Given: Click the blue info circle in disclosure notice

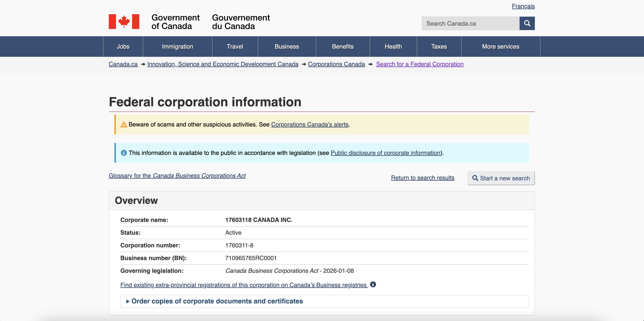Looking at the screenshot, I should coord(124,153).
